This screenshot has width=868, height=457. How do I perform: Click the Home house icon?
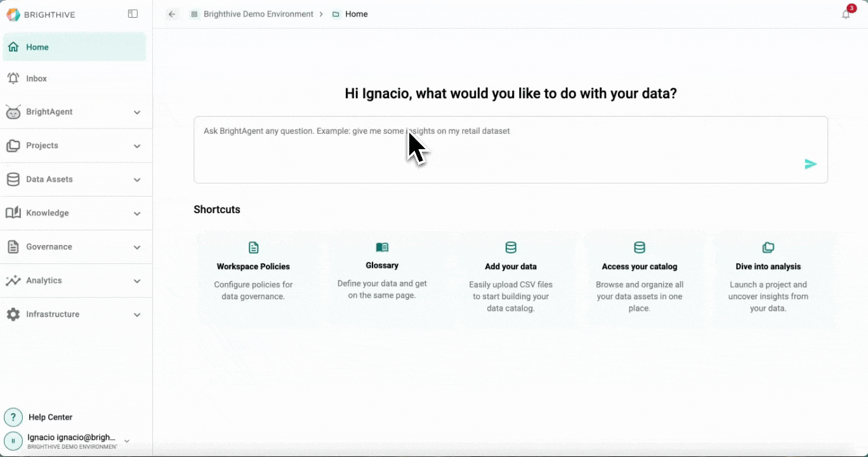point(13,47)
